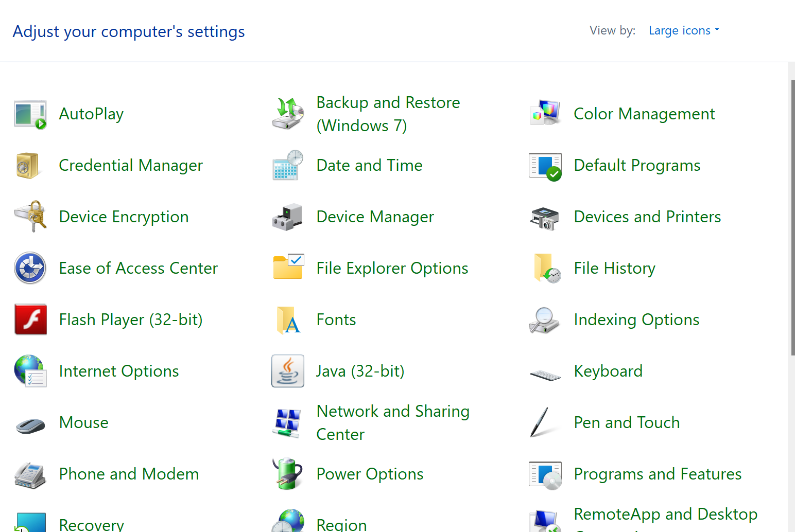Click the Phone and Modem telephone icon
Viewport: 795px width, 532px height.
point(30,475)
